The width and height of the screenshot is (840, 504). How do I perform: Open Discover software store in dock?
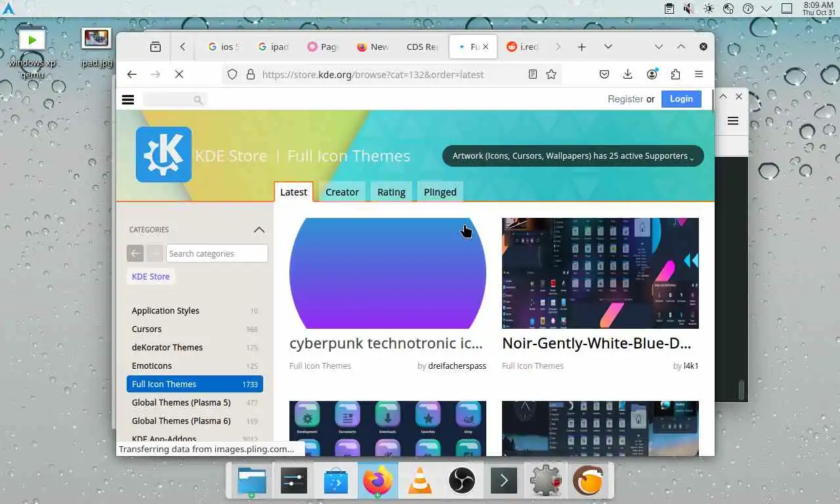click(x=336, y=481)
